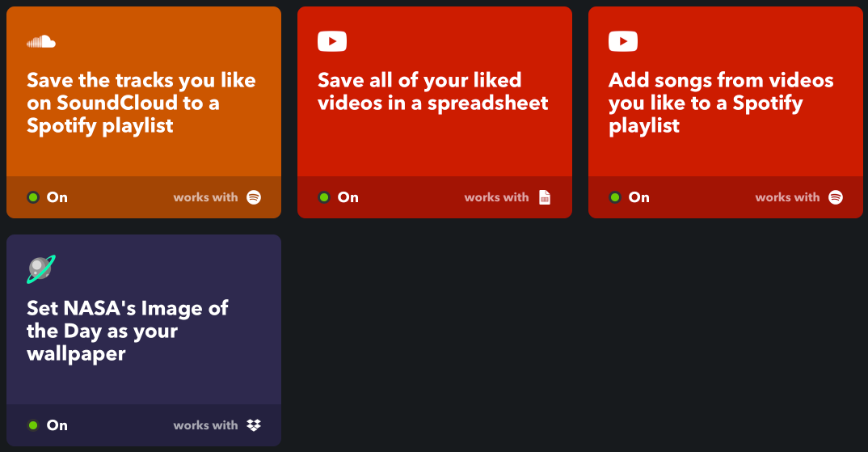Click Spotify icon on SoundCloud applet card
Viewport: 868px width, 452px height.
(x=254, y=197)
